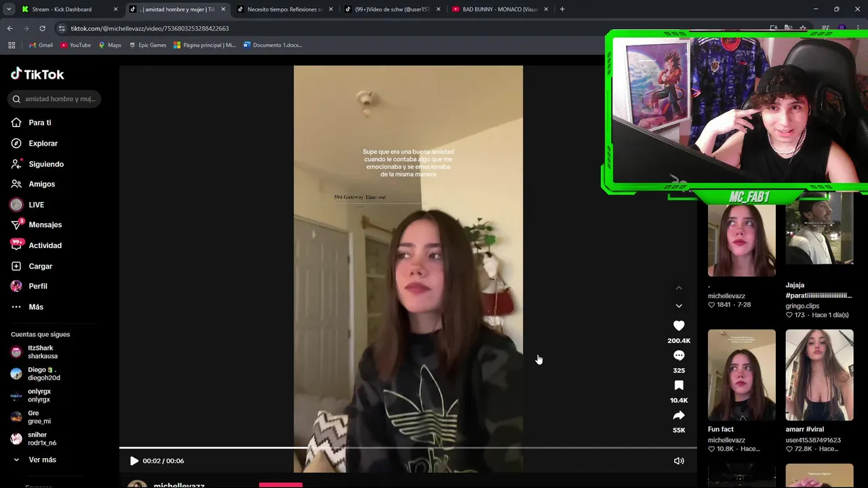
Task: Seek on the video progress bar
Action: (x=408, y=448)
